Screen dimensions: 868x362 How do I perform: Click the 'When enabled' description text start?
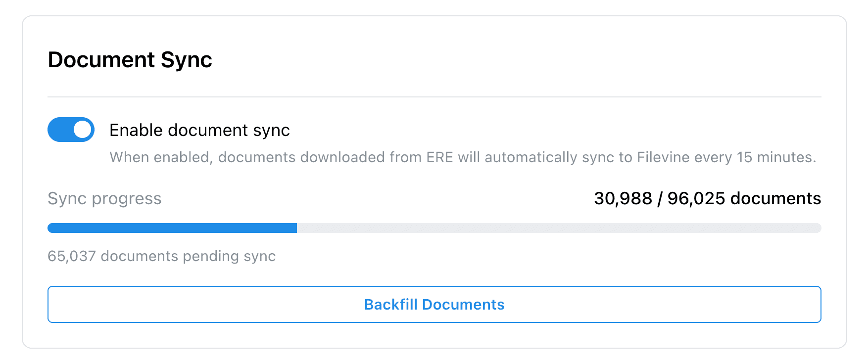tap(161, 157)
